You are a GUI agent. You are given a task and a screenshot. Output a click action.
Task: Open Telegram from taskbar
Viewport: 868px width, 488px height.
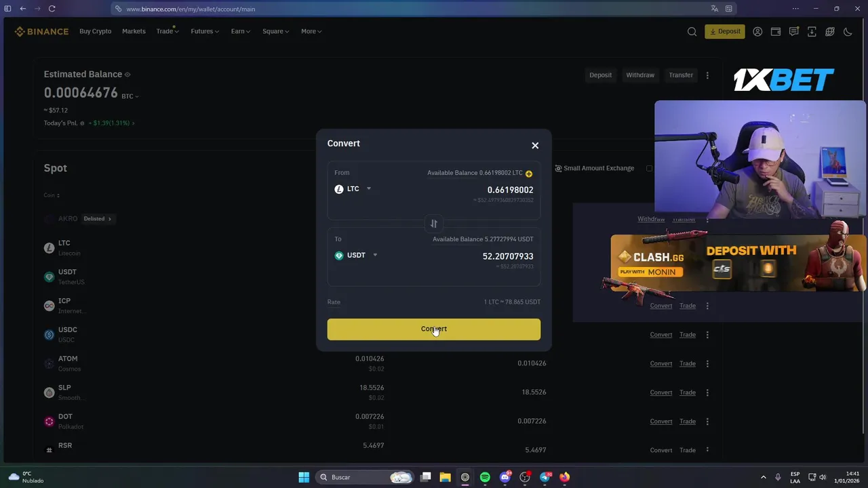[x=545, y=477]
